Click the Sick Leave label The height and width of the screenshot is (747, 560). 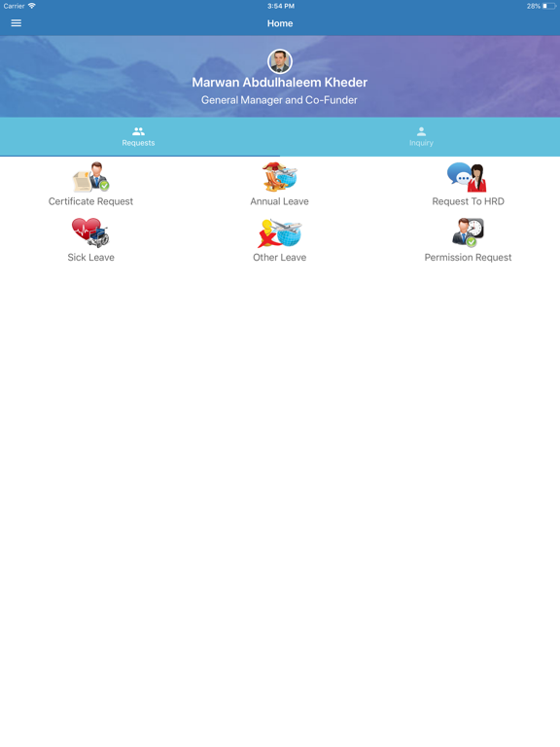click(x=90, y=257)
